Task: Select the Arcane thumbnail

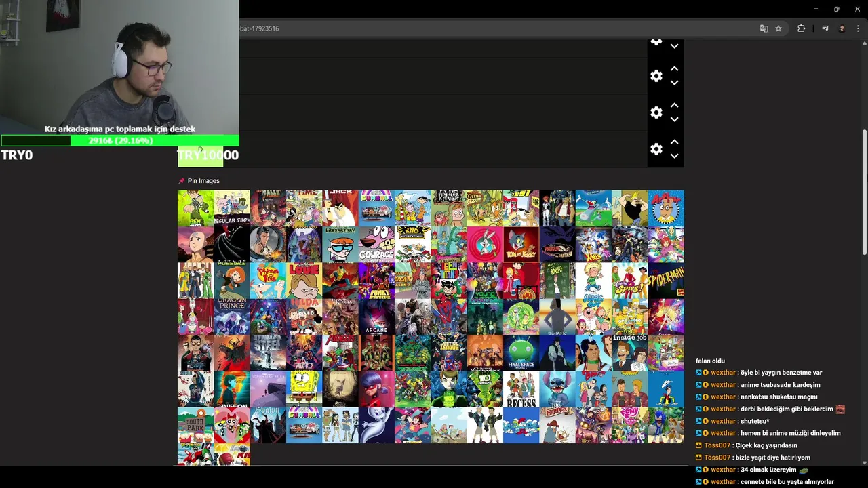Action: [x=376, y=317]
